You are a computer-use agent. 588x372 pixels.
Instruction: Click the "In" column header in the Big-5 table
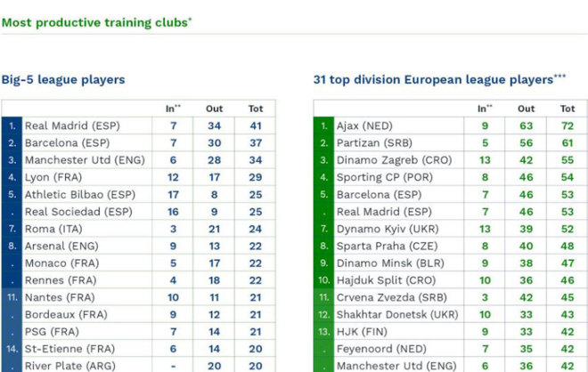pyautogui.click(x=172, y=109)
